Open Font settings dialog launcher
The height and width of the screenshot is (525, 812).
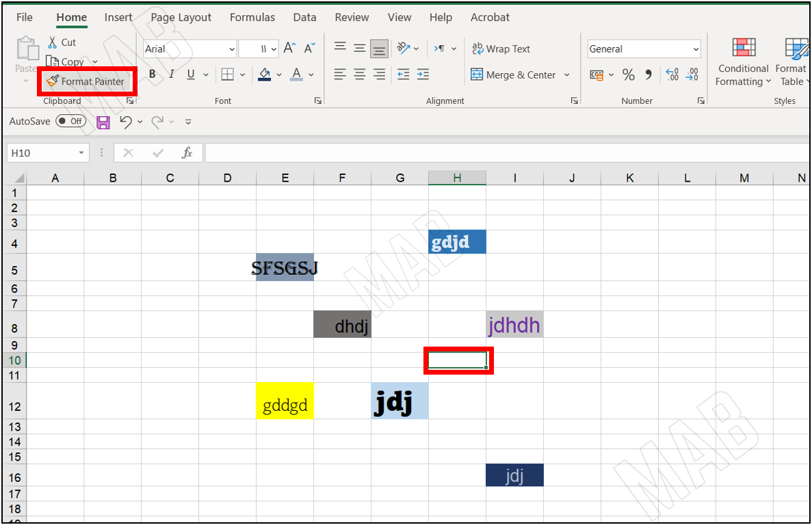tap(318, 101)
